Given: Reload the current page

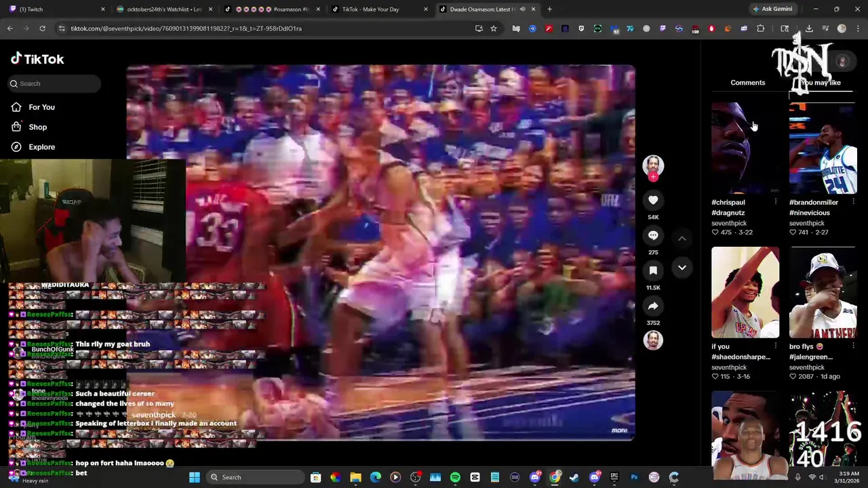Looking at the screenshot, I should (42, 28).
